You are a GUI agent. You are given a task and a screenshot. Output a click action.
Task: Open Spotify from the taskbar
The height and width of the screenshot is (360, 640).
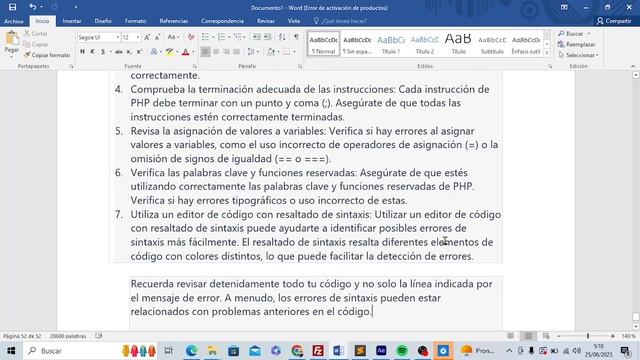402,351
